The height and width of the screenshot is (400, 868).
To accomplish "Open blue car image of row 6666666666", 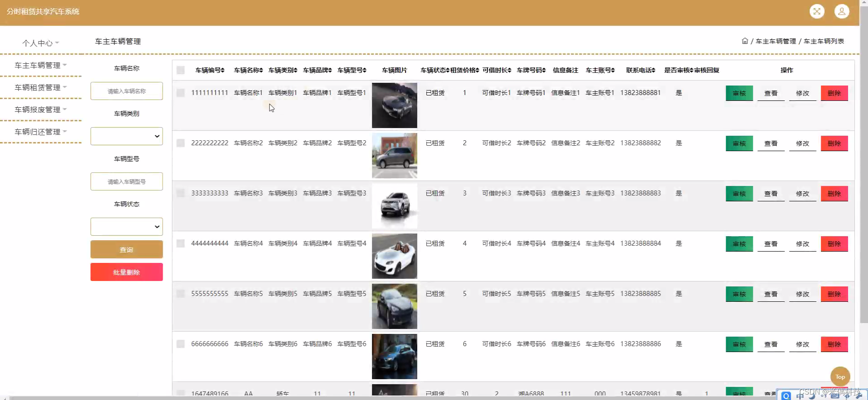I will (394, 357).
